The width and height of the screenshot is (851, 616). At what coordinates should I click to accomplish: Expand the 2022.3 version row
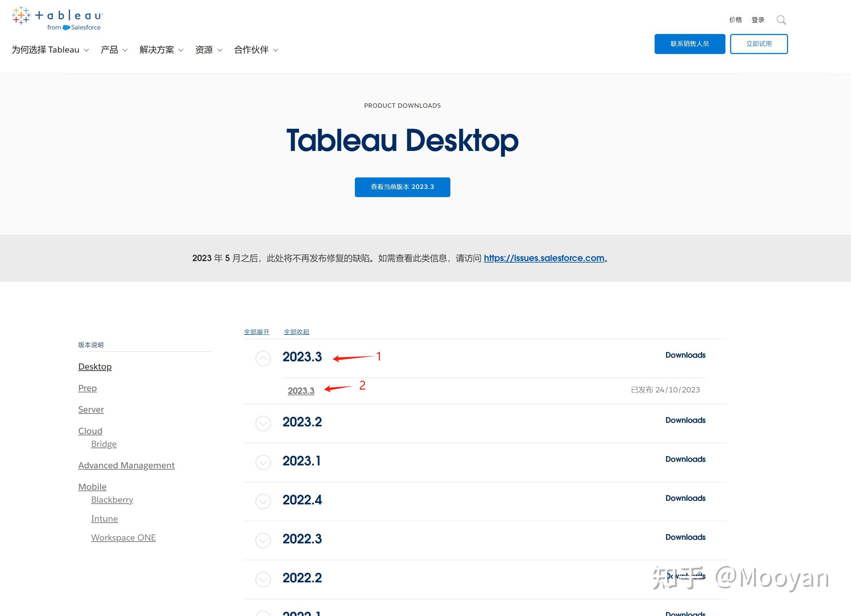[263, 541]
